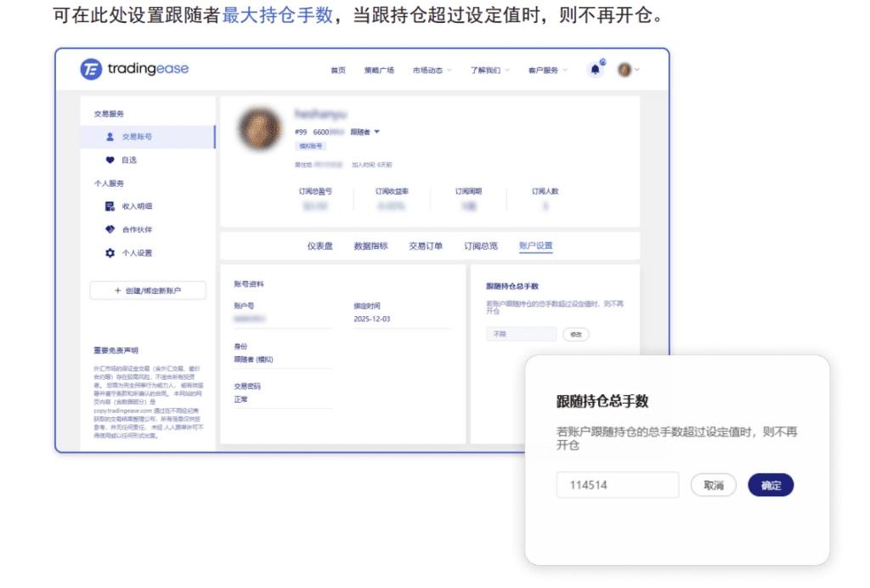
Task: Switch to the 交易订单 tab
Action: (426, 246)
